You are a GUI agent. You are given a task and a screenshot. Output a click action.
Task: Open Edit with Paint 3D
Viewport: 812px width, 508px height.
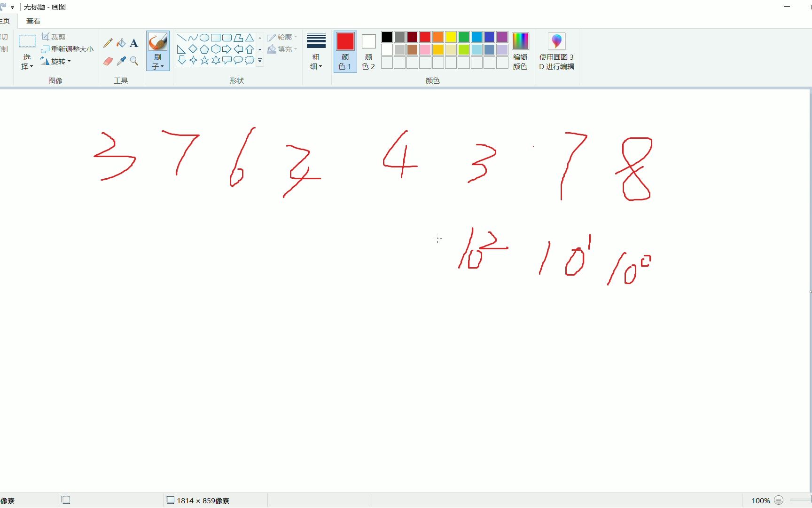557,51
